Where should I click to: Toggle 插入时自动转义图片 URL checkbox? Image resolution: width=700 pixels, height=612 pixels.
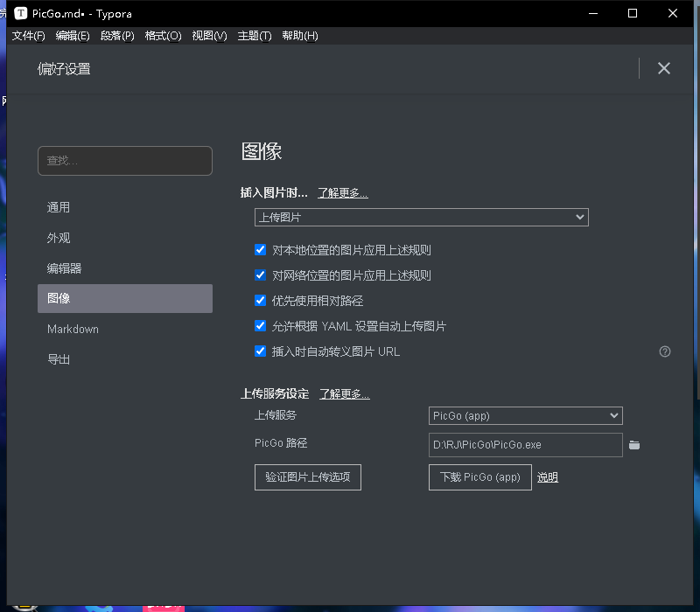[260, 351]
